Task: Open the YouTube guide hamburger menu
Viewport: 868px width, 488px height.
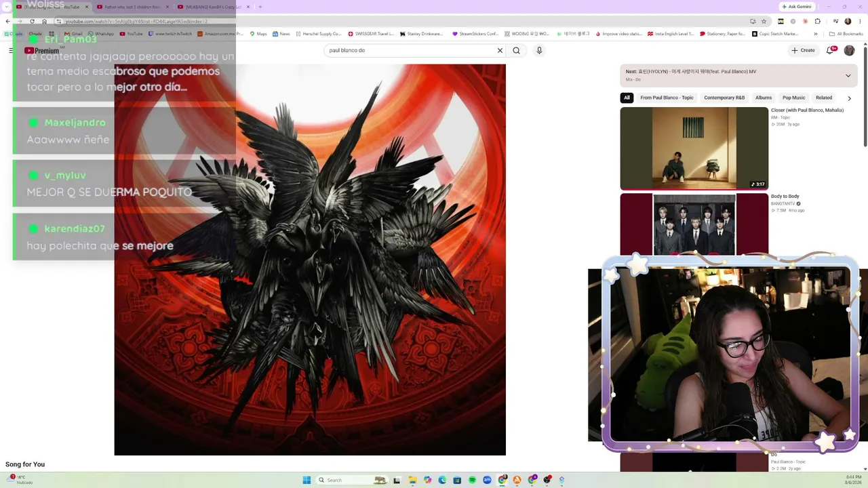Action: click(11, 50)
